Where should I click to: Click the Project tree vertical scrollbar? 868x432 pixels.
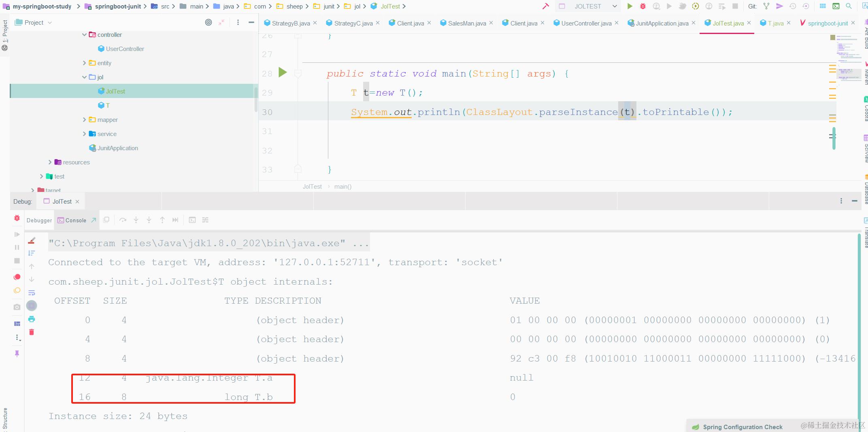point(256,99)
